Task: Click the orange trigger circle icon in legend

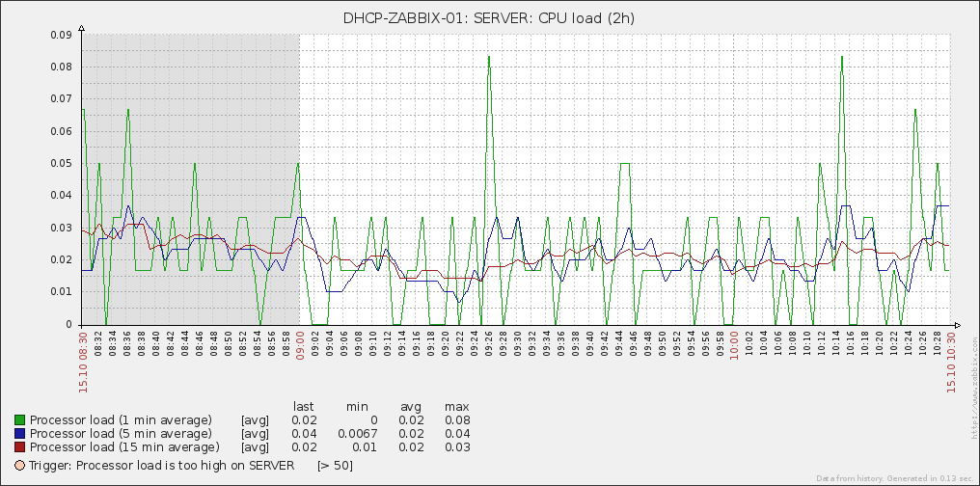Action: point(20,466)
